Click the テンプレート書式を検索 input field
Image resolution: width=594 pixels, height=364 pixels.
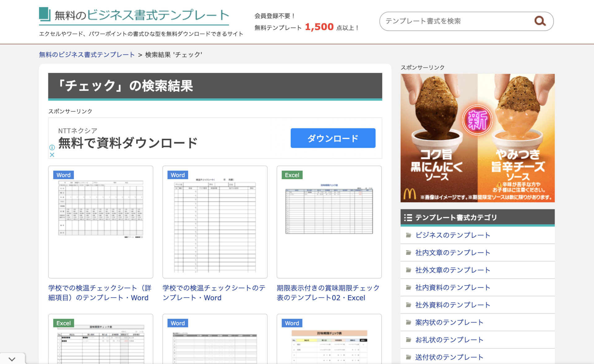[449, 21]
